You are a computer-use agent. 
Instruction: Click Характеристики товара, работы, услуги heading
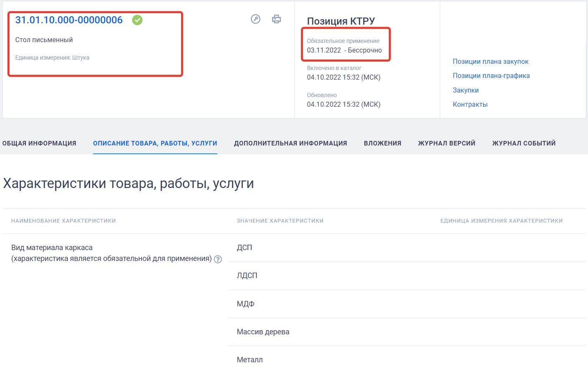(x=129, y=183)
